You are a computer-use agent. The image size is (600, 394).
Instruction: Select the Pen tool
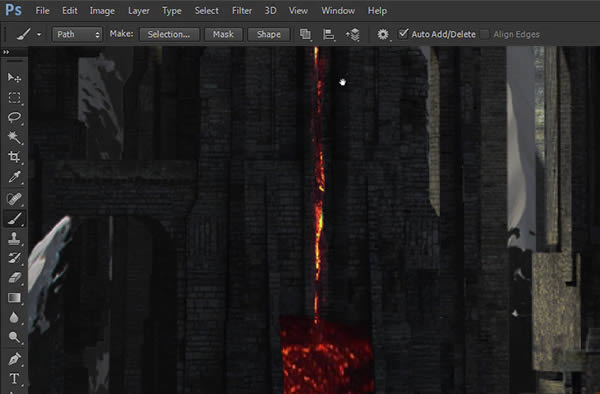pos(14,359)
